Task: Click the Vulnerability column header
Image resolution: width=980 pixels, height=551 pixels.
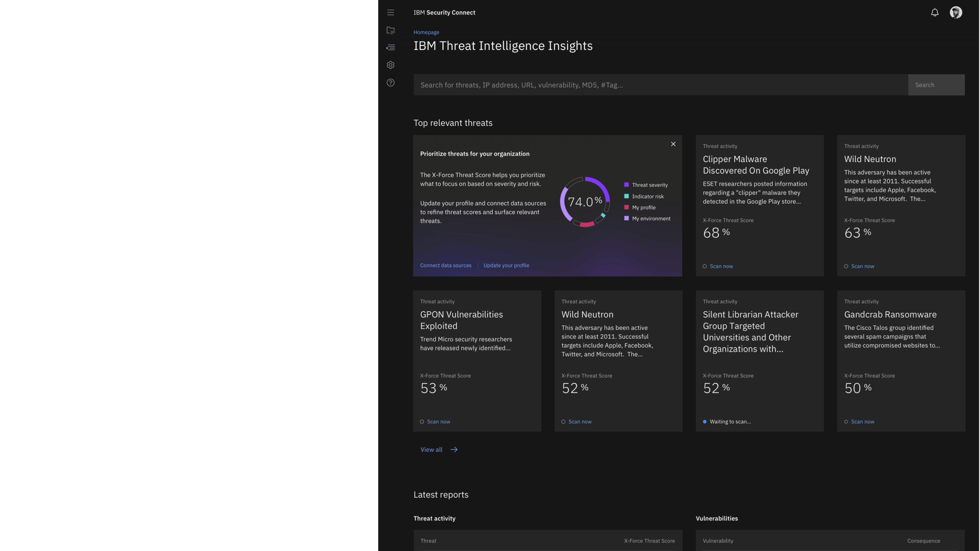Action: (718, 541)
